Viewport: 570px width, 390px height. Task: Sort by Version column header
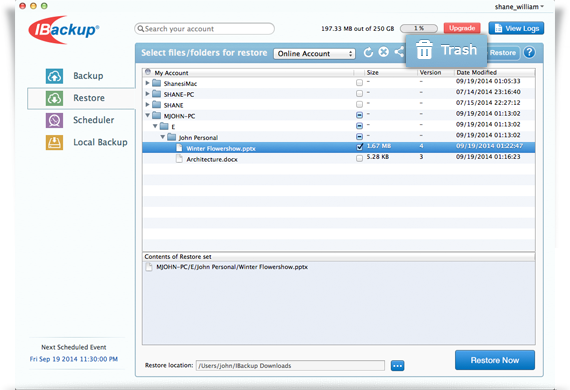pyautogui.click(x=435, y=73)
